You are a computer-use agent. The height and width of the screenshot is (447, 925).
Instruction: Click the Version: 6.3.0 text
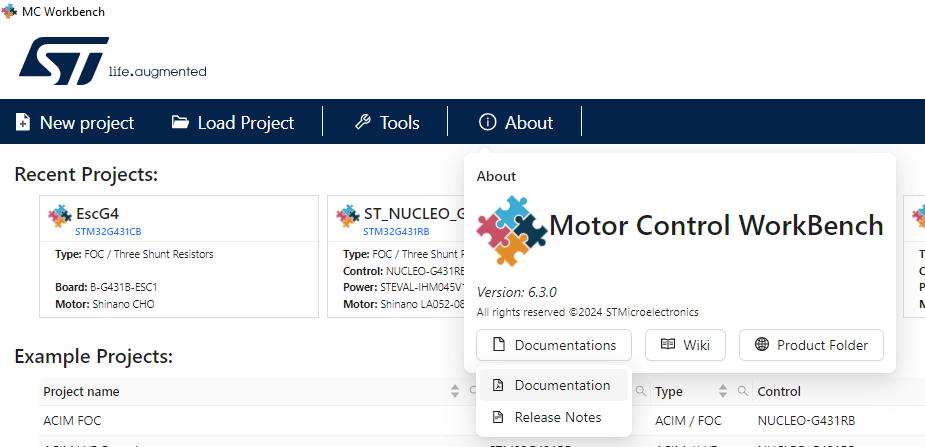516,292
